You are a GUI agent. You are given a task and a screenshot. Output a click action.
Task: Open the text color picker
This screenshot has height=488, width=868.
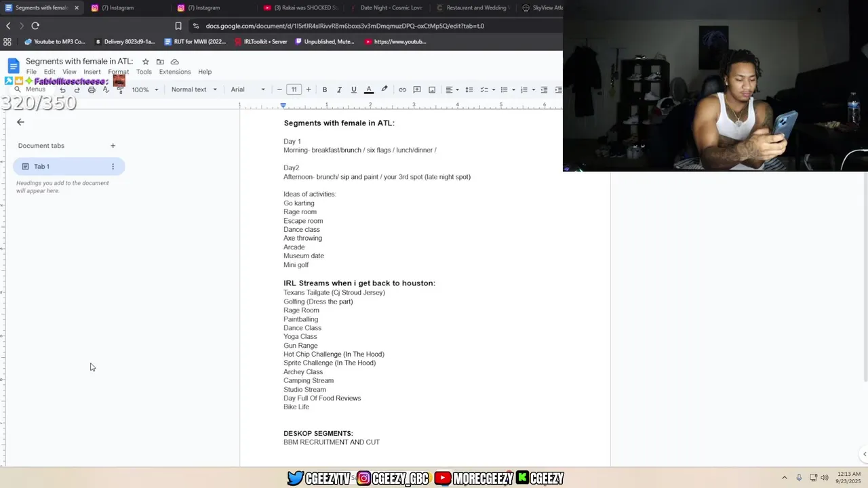[369, 89]
